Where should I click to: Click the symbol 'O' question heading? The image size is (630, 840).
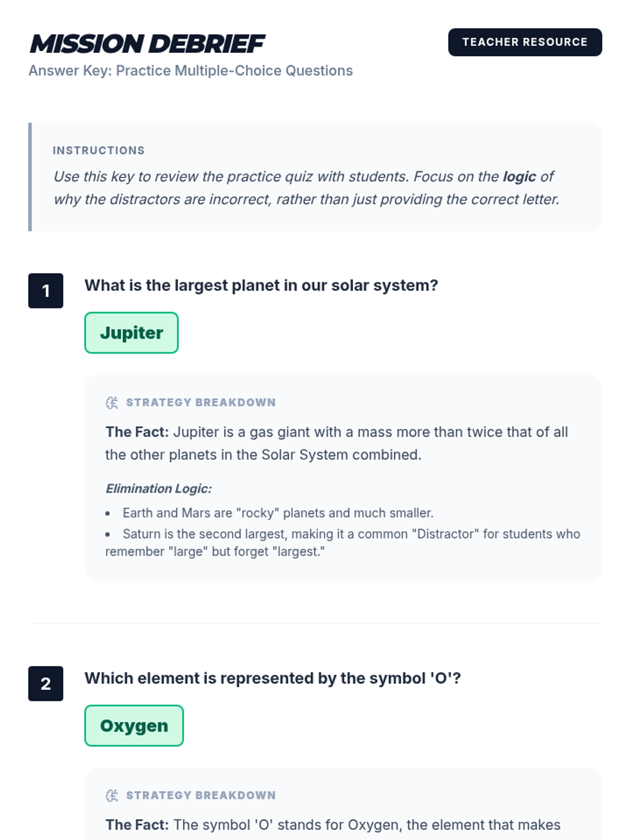click(272, 678)
